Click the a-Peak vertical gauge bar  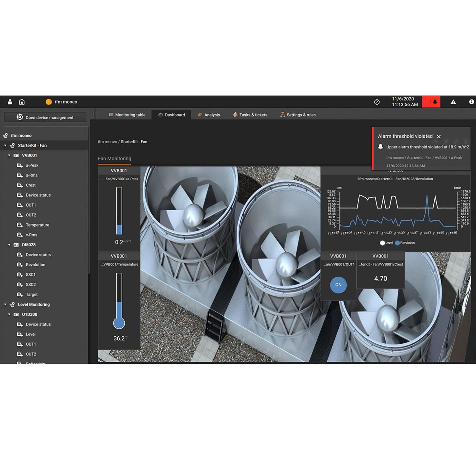(x=119, y=211)
